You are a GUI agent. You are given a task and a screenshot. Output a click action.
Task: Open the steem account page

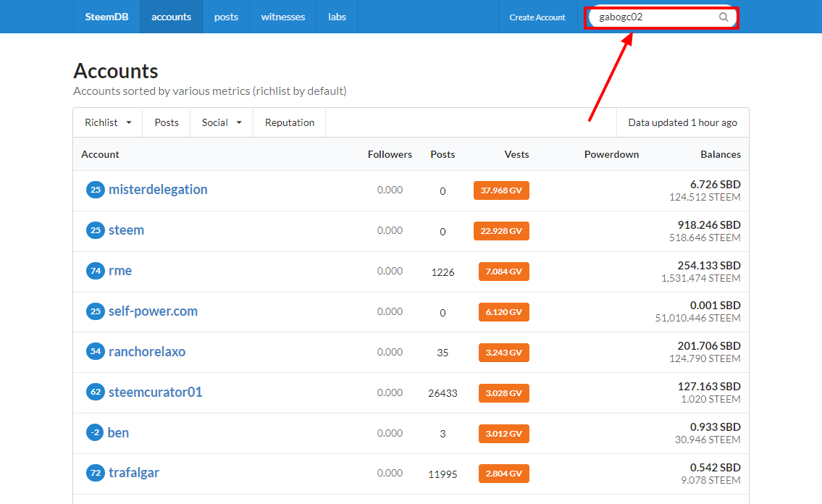(x=126, y=230)
